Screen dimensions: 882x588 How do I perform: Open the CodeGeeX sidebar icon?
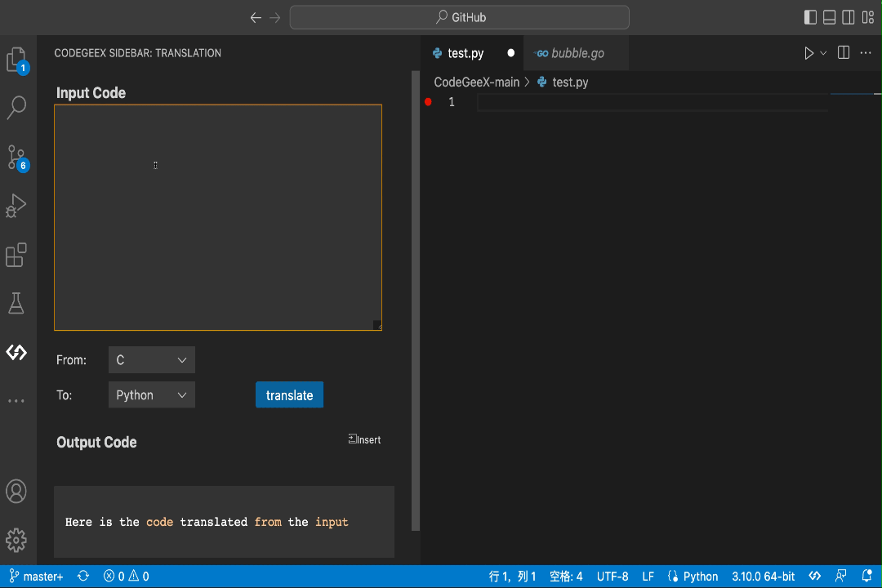[x=16, y=353]
